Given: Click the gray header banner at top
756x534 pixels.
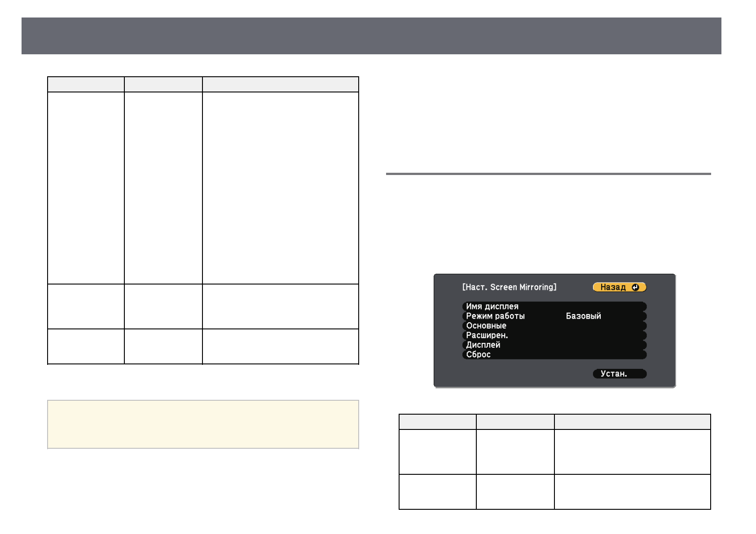Looking at the screenshot, I should pyautogui.click(x=371, y=36).
